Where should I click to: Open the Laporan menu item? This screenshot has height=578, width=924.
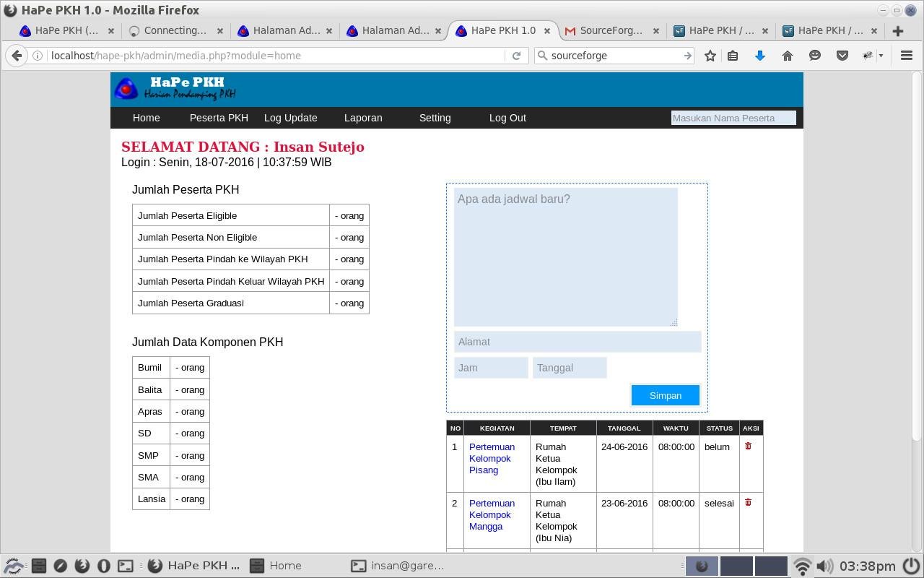click(363, 118)
